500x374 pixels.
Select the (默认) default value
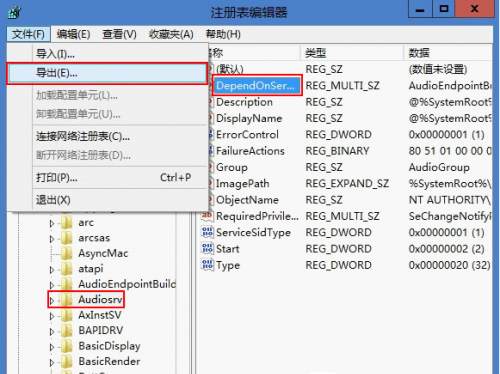(230, 69)
